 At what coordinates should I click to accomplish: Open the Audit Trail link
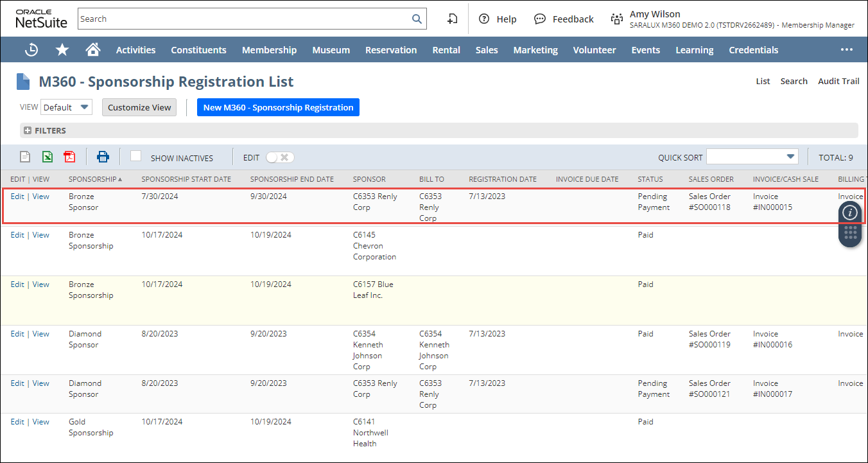838,81
